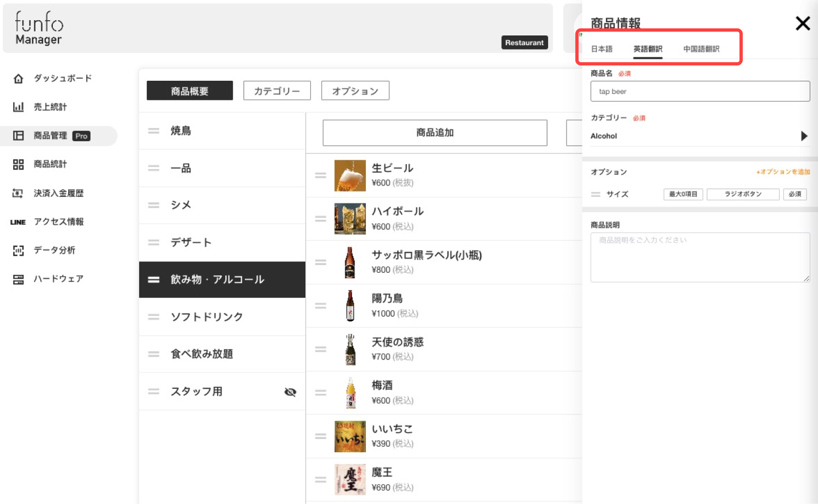
Task: Click drag handle beside サイズ option
Action: click(596, 194)
